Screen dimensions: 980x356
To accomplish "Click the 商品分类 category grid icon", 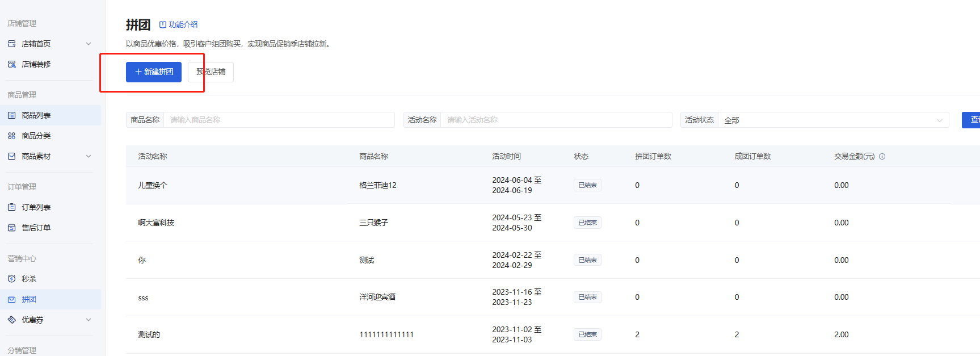I will point(11,136).
